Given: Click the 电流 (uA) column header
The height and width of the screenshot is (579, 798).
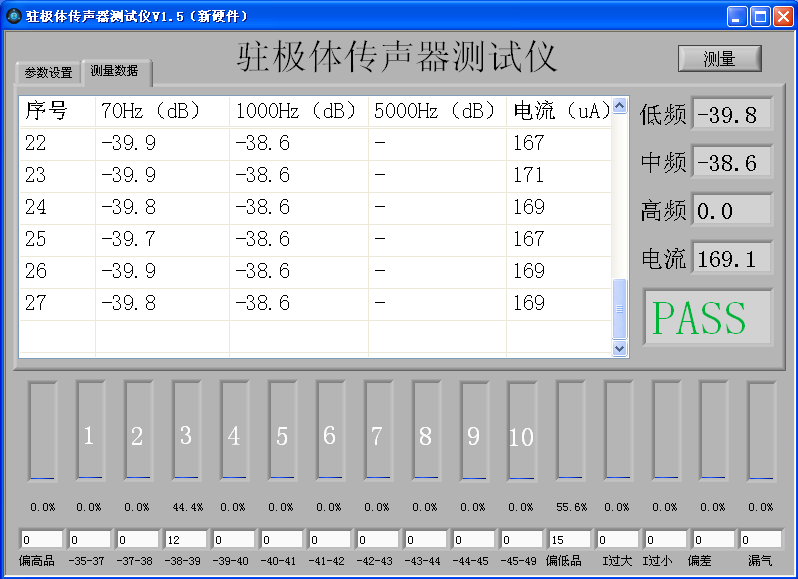Looking at the screenshot, I should click(x=558, y=111).
